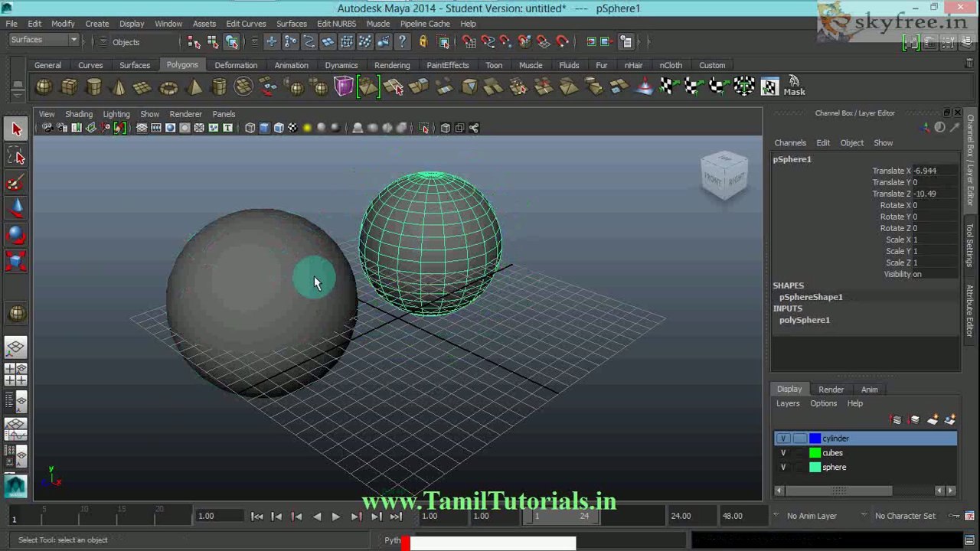Create a polygon pyramid from the shelf
This screenshot has height=551, width=980.
coord(194,87)
